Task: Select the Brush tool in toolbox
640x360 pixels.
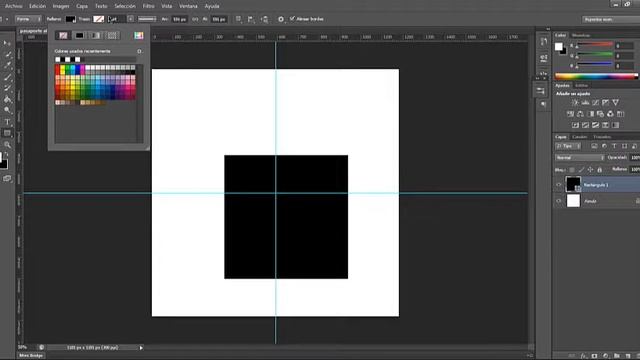Action: pos(7,77)
